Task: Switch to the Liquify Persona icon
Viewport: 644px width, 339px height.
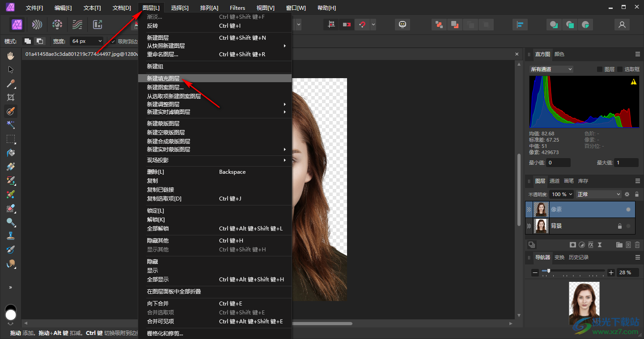Action: point(37,25)
